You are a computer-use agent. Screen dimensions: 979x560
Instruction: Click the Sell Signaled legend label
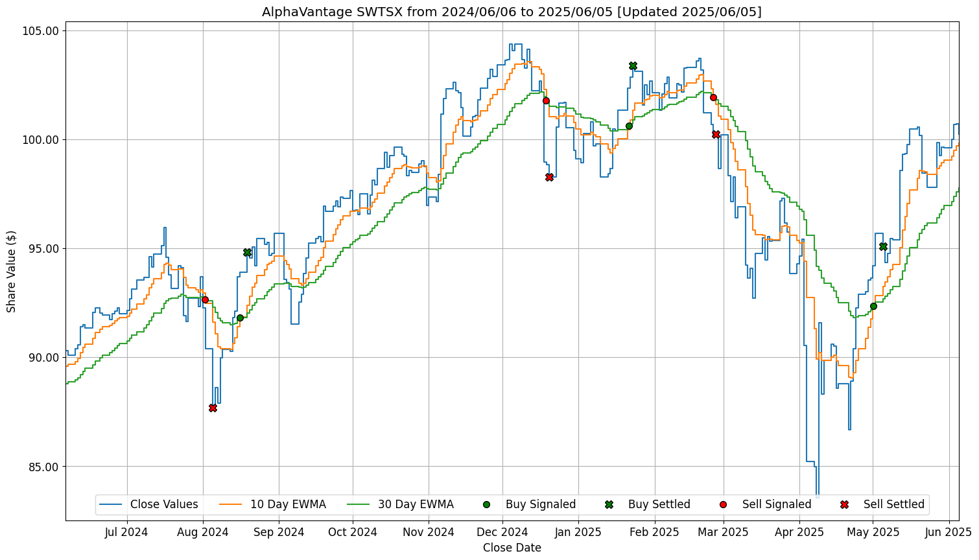777,504
